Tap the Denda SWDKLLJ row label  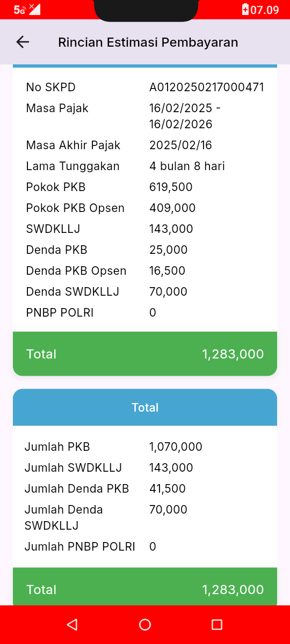(73, 292)
